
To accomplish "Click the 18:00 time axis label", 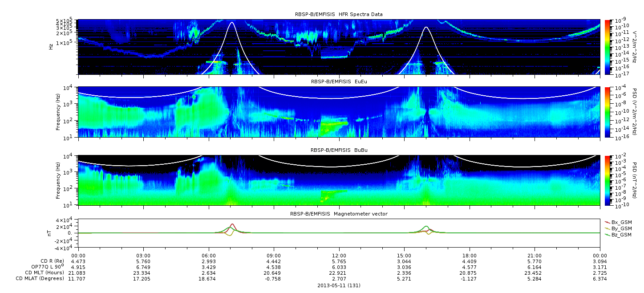I will click(470, 256).
